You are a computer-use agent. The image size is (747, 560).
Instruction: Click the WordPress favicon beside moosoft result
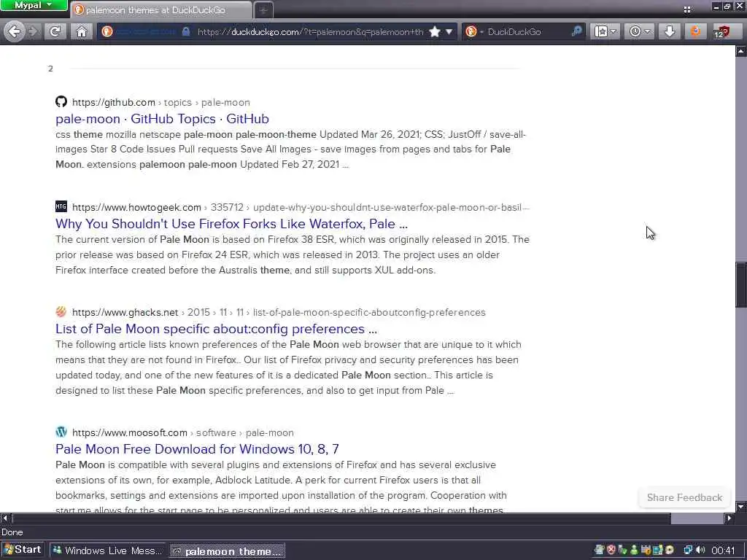pos(61,432)
